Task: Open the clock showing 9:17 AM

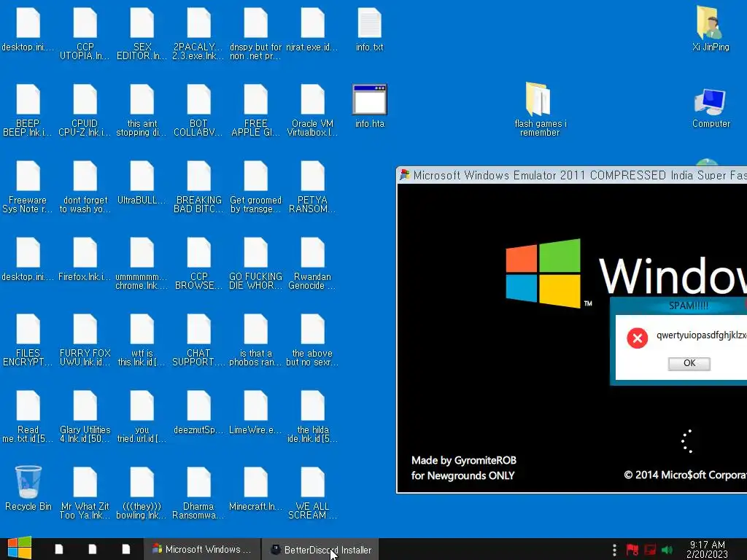Action: (x=707, y=549)
